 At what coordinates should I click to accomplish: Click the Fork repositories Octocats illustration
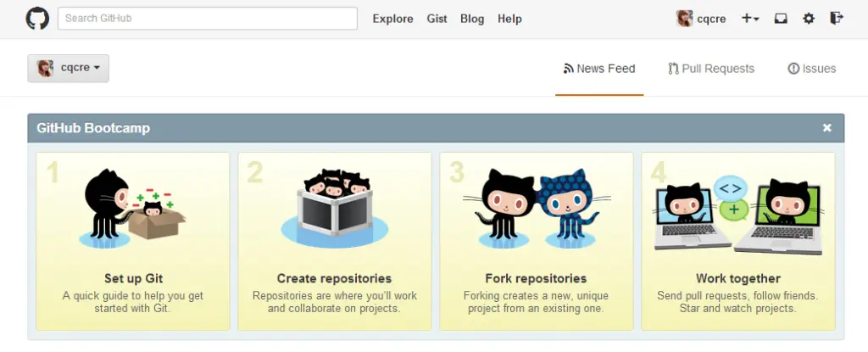tap(537, 209)
